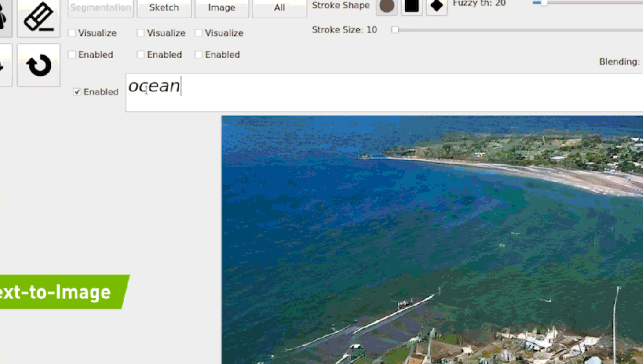This screenshot has height=364, width=643.
Task: Choose the circle stroke shape
Action: 387,6
